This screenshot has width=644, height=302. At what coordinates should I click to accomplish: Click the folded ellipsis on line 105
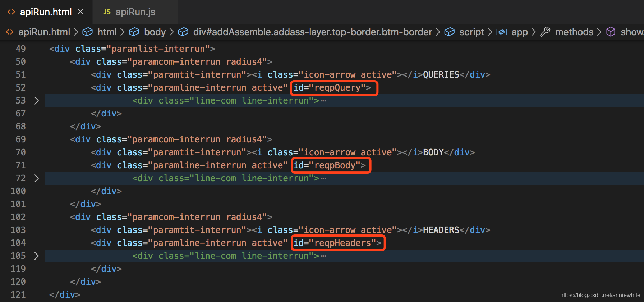(323, 256)
